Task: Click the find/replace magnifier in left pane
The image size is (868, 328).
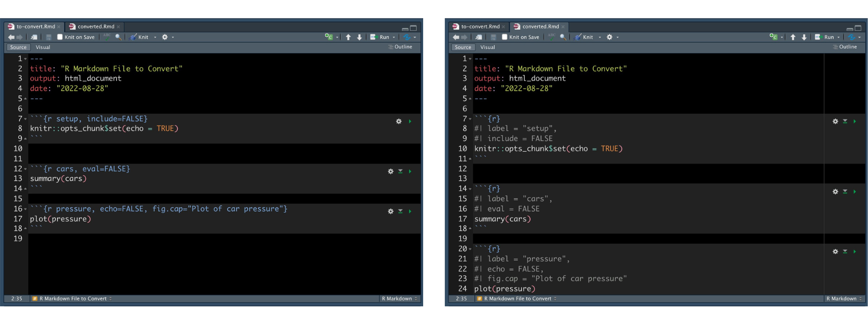Action: [x=118, y=37]
